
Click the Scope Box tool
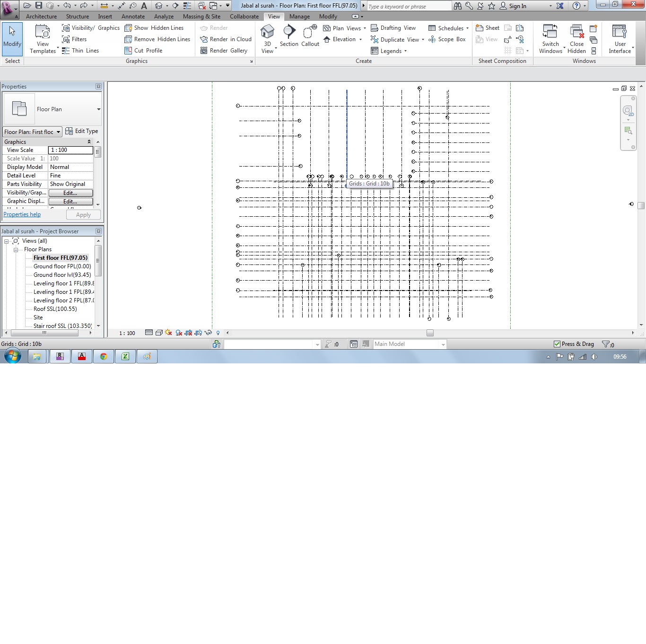tap(447, 39)
